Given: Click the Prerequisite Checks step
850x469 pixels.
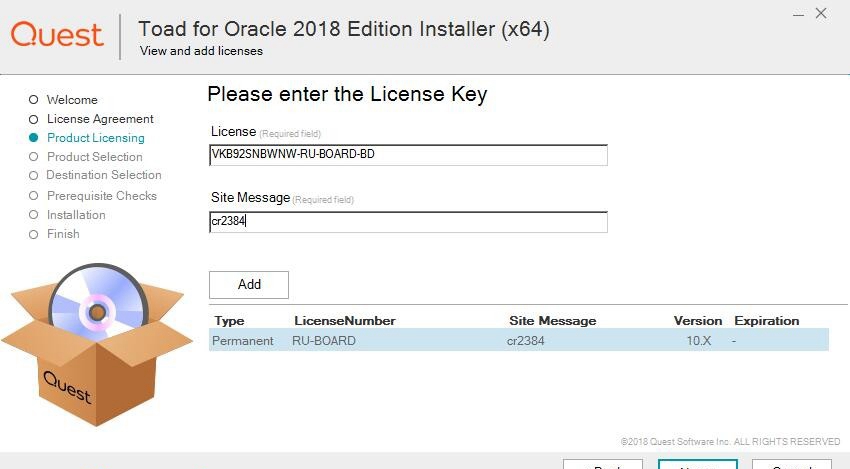Looking at the screenshot, I should (93, 196).
